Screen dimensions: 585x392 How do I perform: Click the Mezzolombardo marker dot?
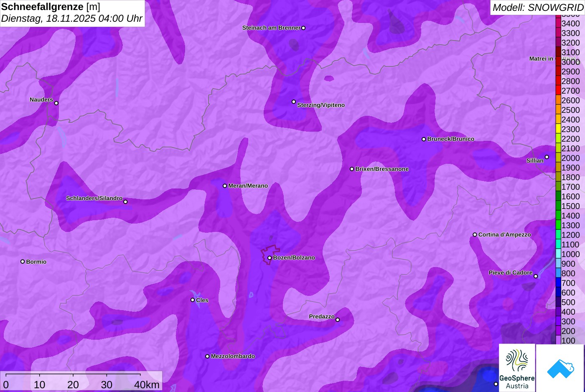[x=207, y=356]
